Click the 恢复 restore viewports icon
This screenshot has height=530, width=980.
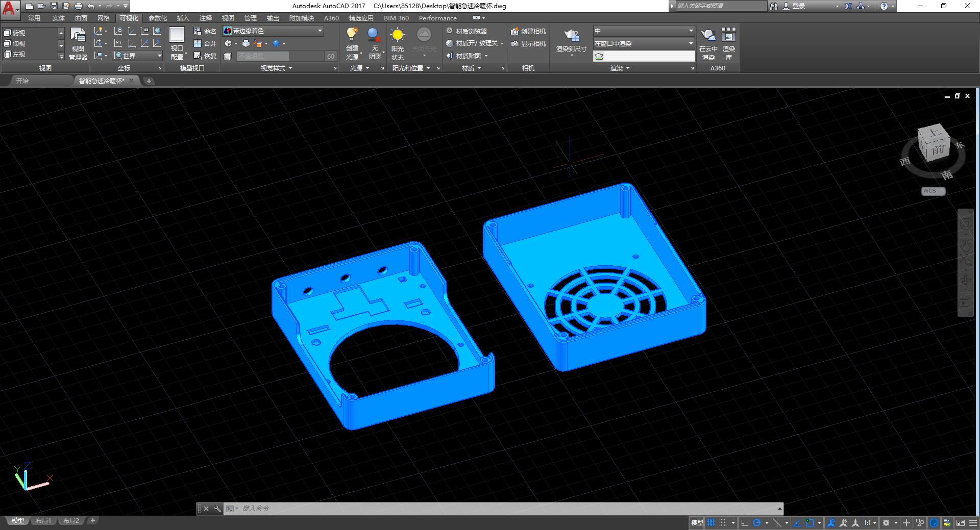point(205,56)
